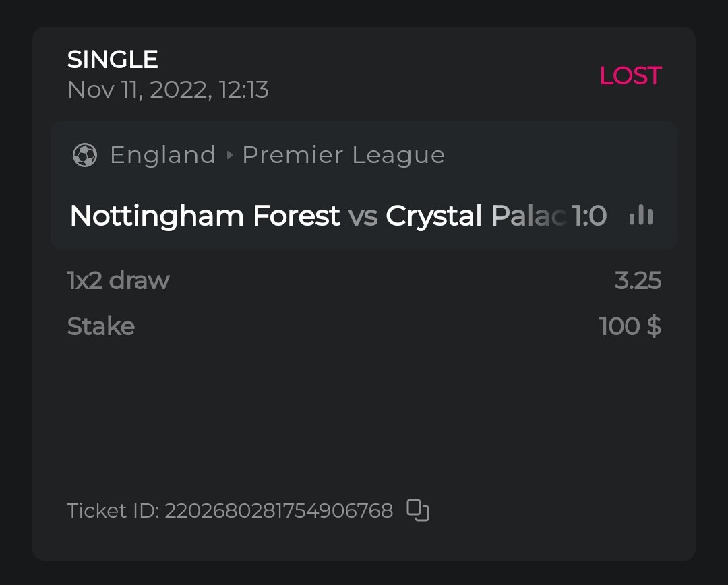Open the England country link
This screenshot has height=585, width=728.
[162, 155]
